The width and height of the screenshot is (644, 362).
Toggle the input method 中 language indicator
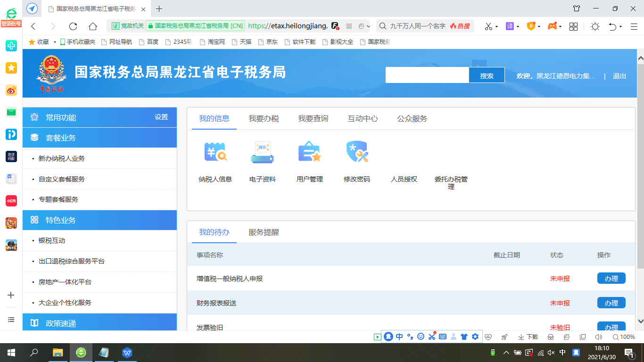[x=562, y=352]
